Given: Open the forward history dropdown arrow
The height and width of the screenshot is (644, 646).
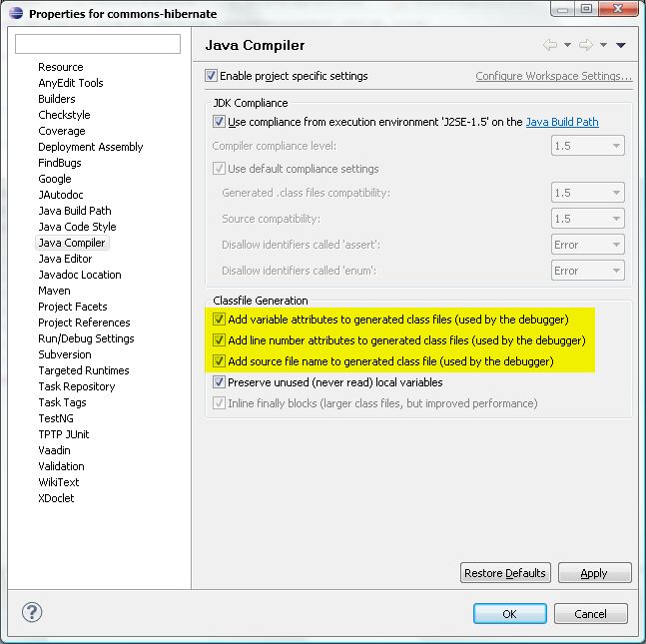Looking at the screenshot, I should point(603,45).
